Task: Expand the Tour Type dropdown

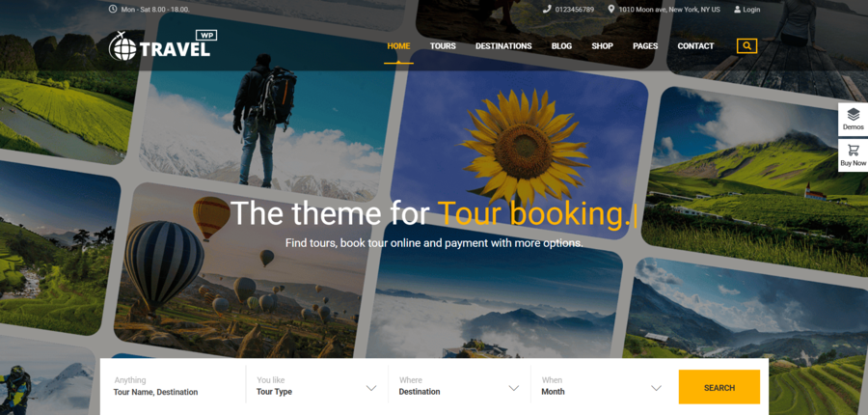Action: point(316,386)
